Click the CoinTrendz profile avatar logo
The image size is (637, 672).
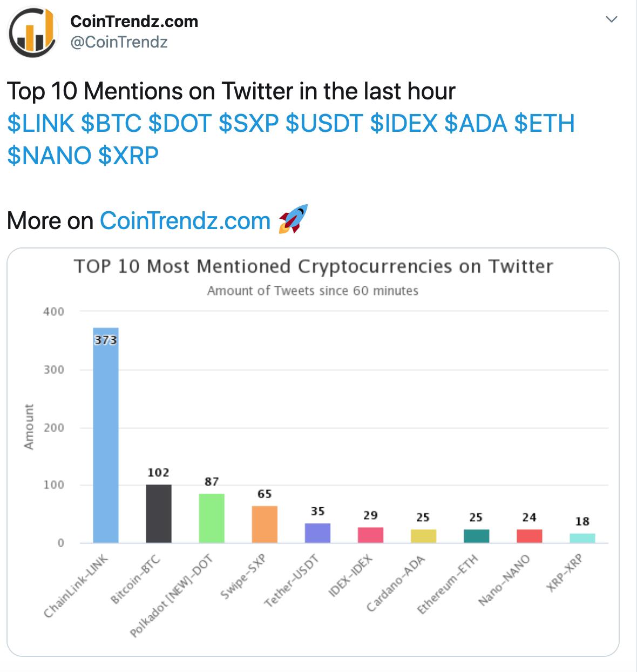pyautogui.click(x=33, y=32)
